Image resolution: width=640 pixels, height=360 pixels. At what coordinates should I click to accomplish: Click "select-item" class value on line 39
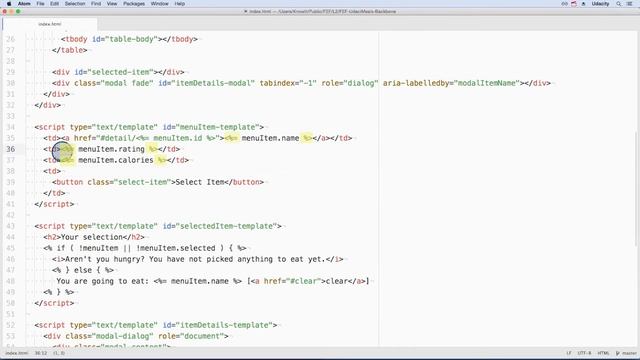point(143,182)
